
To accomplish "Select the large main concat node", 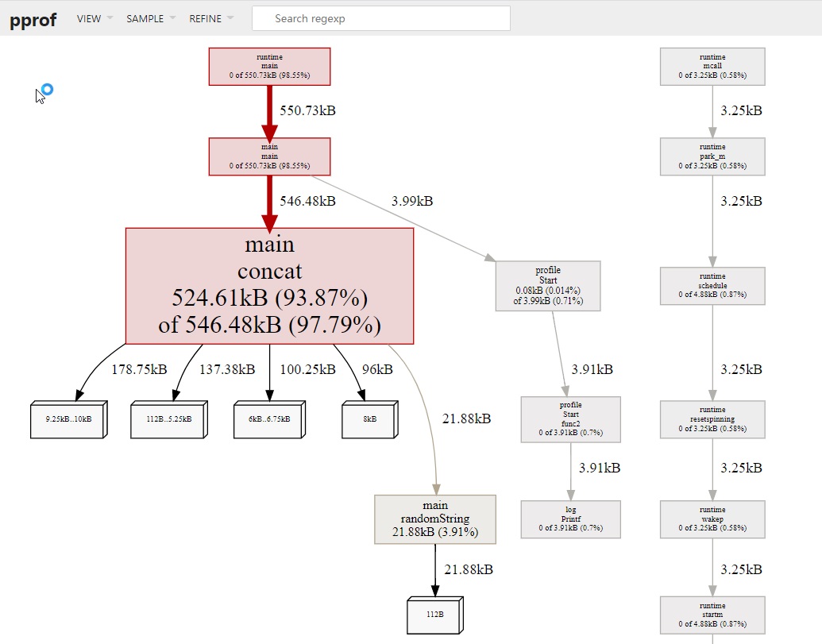I will (x=269, y=286).
